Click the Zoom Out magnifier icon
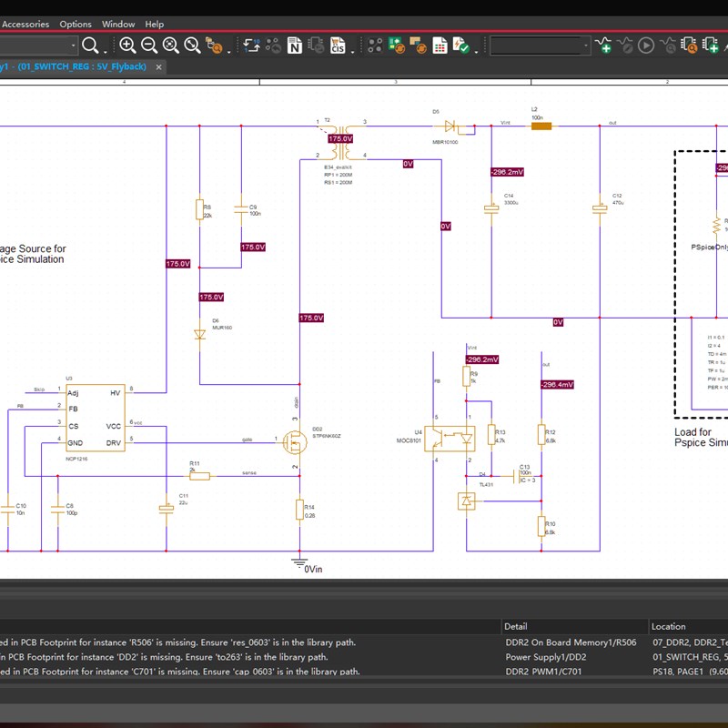The height and width of the screenshot is (728, 728). point(149,45)
